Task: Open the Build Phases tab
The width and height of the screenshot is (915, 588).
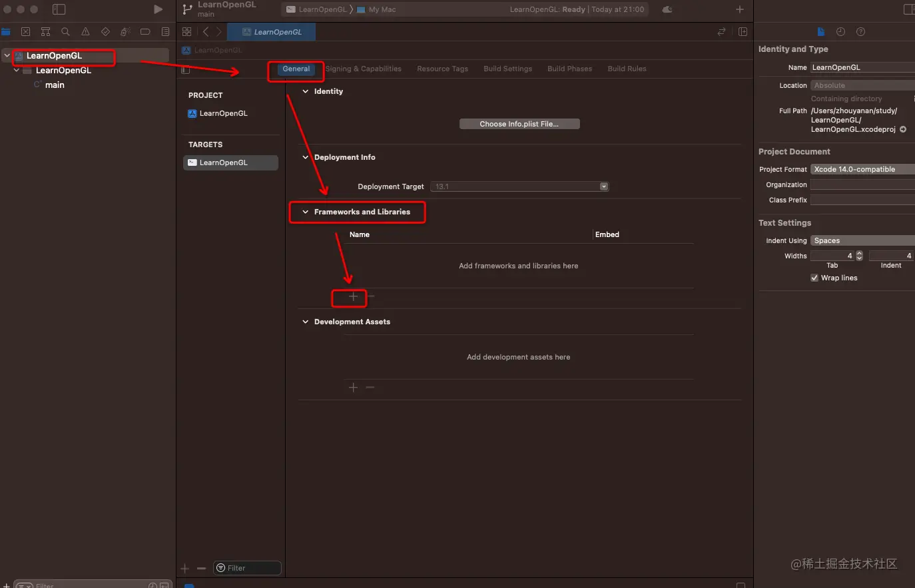Action: 570,69
